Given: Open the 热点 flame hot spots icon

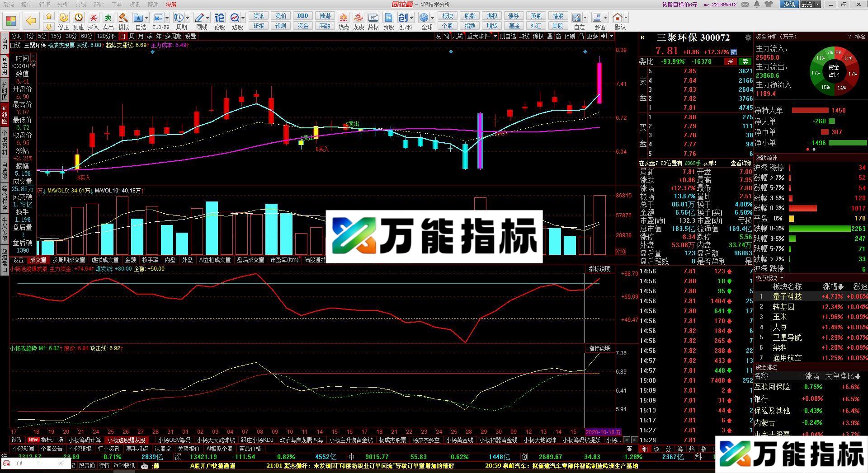Looking at the screenshot, I should [x=343, y=21].
